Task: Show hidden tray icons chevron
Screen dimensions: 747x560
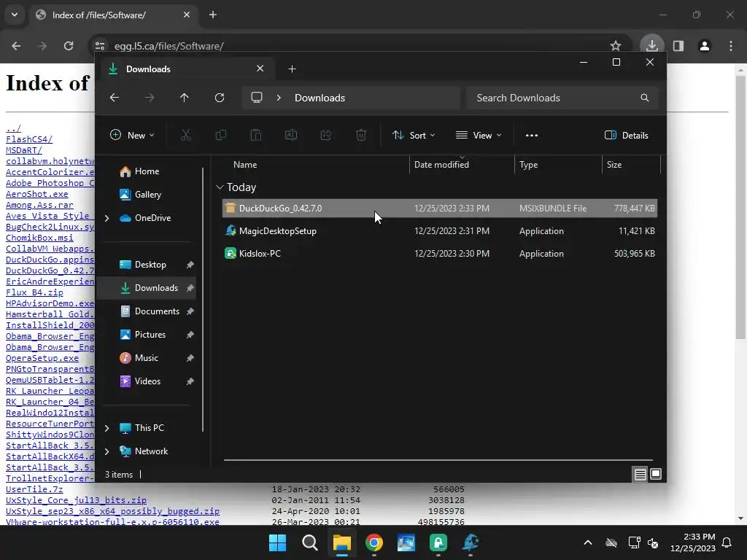Action: coord(588,542)
